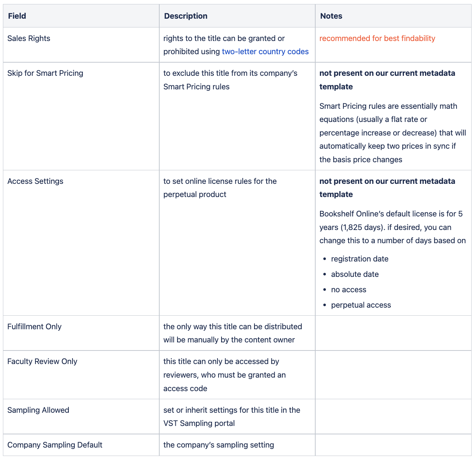The height and width of the screenshot is (460, 476).
Task: Select the Faculty Review Only field cell
Action: 81,375
